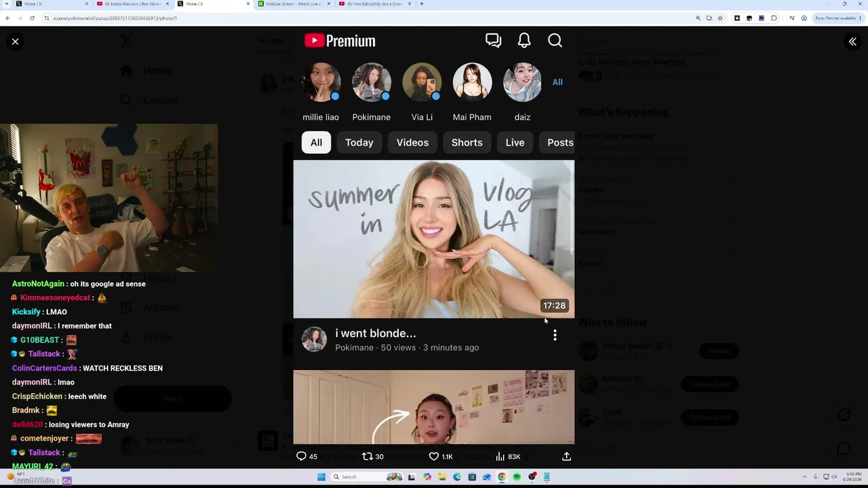Open YouTube notifications bell

coord(524,41)
